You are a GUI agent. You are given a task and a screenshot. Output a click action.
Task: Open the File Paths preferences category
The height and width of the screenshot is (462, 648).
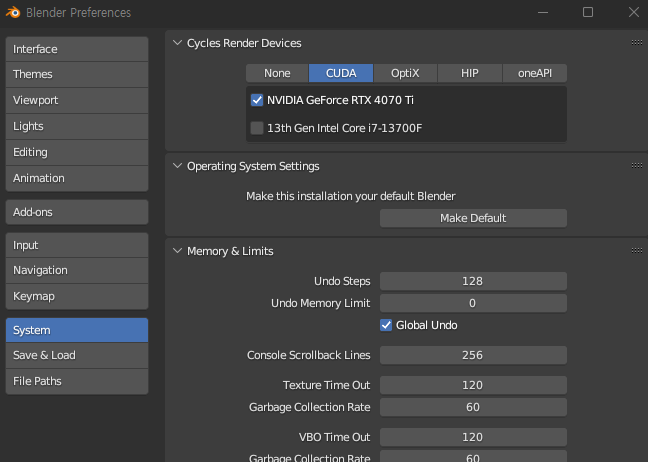(77, 381)
